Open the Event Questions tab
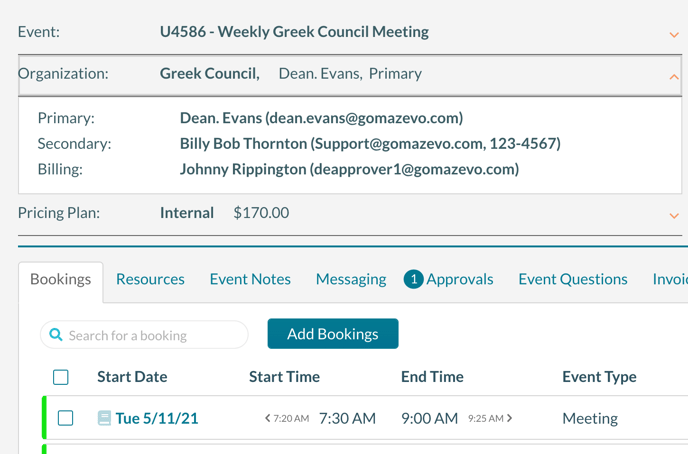The height and width of the screenshot is (454, 688). point(573,279)
